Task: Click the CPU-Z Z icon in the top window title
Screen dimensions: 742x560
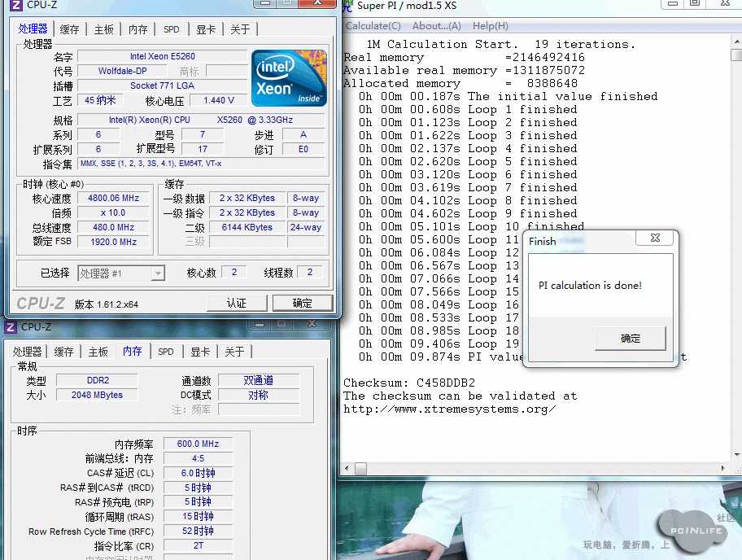Action: click(x=15, y=5)
